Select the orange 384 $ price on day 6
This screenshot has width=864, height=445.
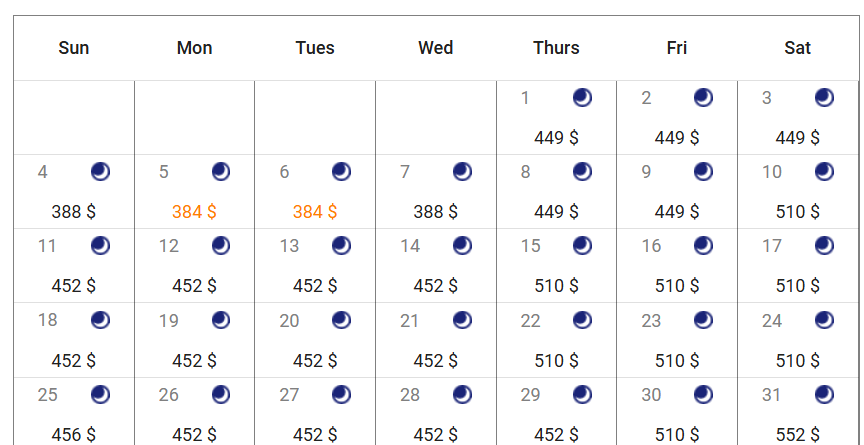coord(315,212)
